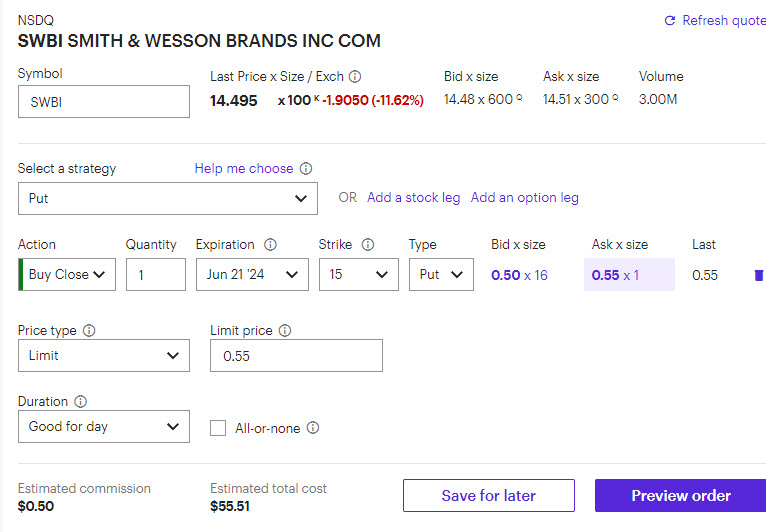Expand the Jun 21 '24 expiration dropdown
This screenshot has height=532, width=766.
pyautogui.click(x=252, y=275)
